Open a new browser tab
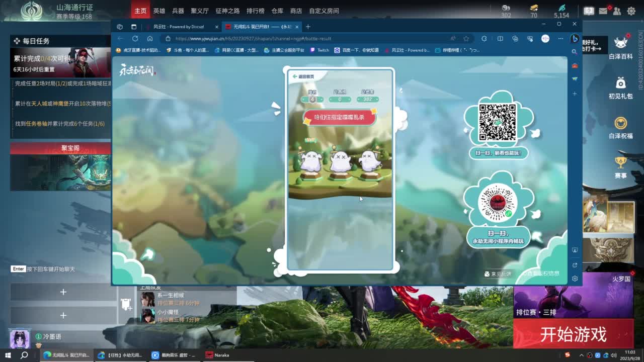The width and height of the screenshot is (644, 362). tap(308, 27)
